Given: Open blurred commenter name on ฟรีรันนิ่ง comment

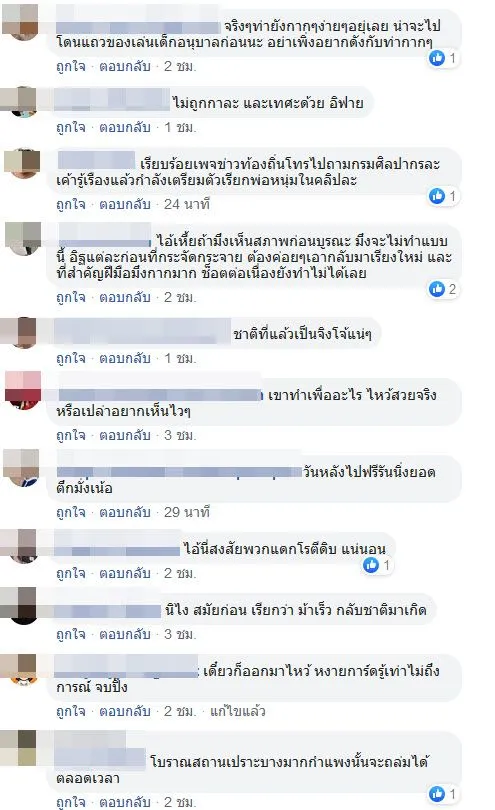Looking at the screenshot, I should [x=179, y=472].
